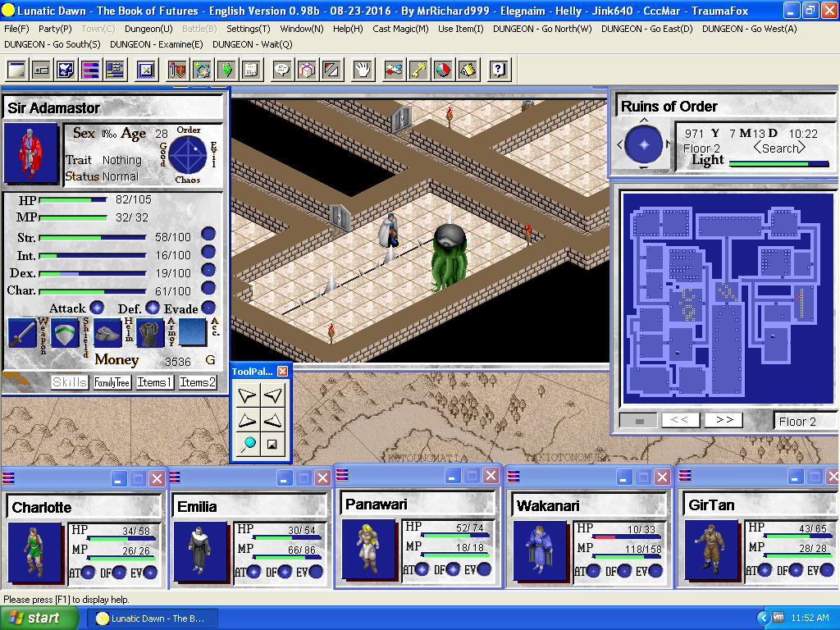Click the open hand icon in toolbar

[363, 70]
